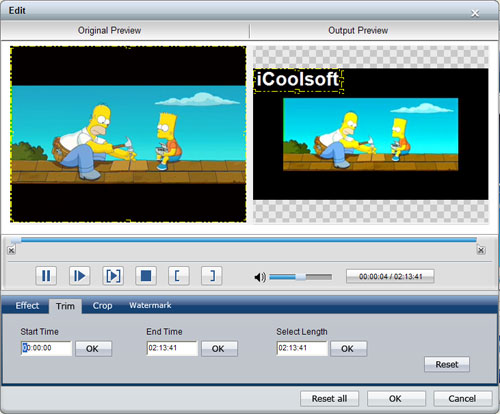Play the selected trim segment
Screen dimensions: 500x414
tap(113, 276)
